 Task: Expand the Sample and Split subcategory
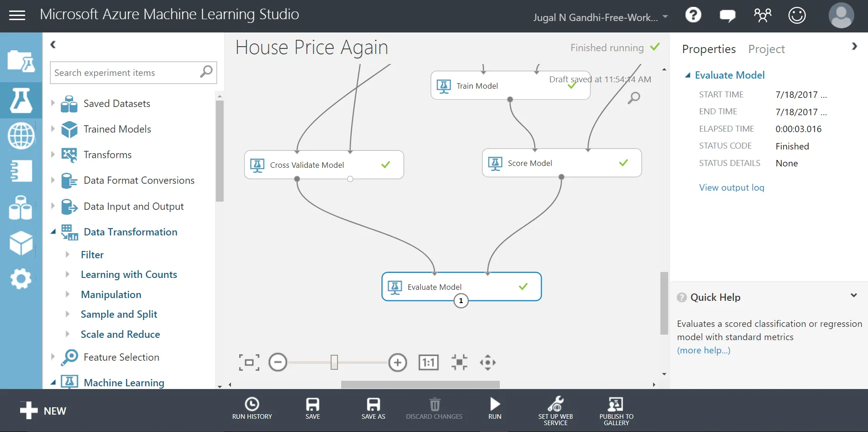[x=68, y=314]
